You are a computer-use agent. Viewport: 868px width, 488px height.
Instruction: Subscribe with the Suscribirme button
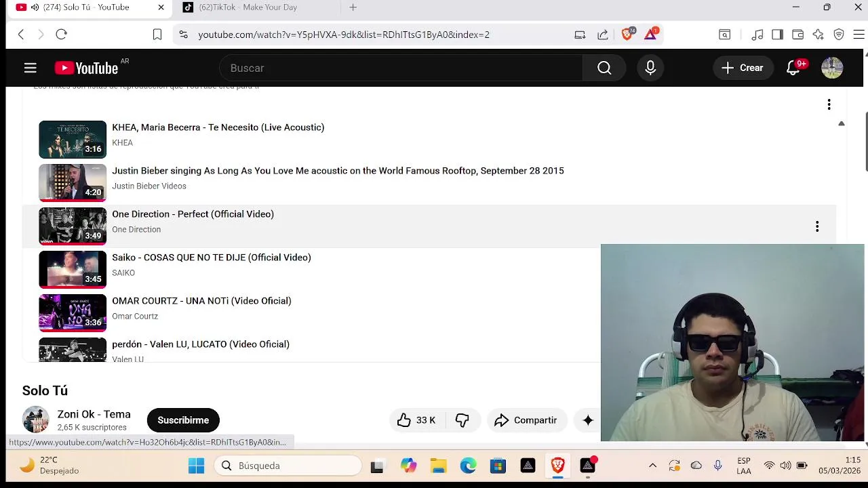[183, 420]
